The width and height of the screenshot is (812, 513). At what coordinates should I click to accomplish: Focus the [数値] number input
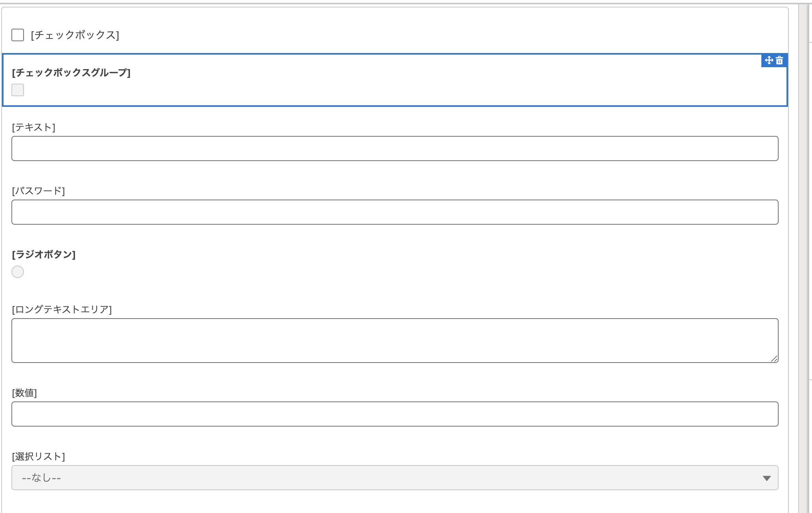(x=394, y=414)
